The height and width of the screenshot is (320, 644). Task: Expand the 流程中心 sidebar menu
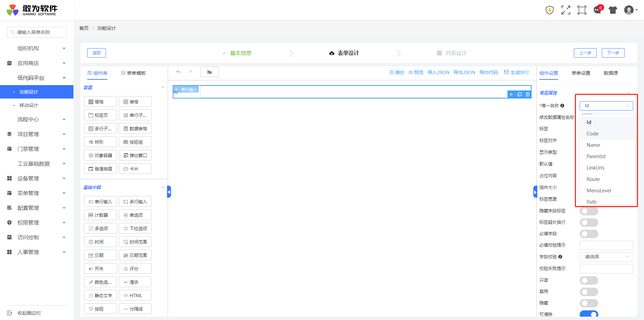click(x=37, y=119)
